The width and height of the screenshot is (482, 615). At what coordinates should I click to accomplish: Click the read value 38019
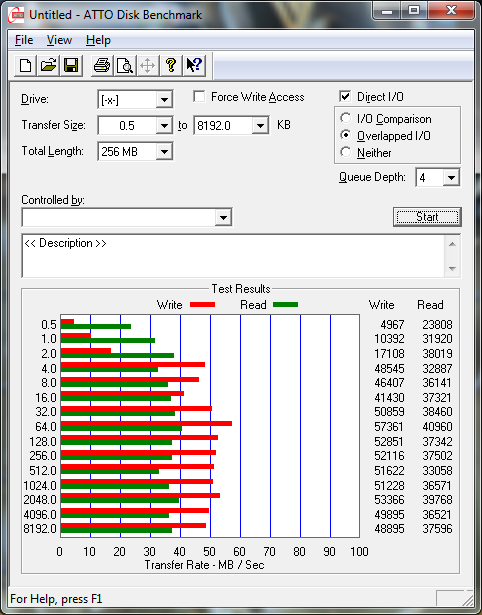point(437,353)
